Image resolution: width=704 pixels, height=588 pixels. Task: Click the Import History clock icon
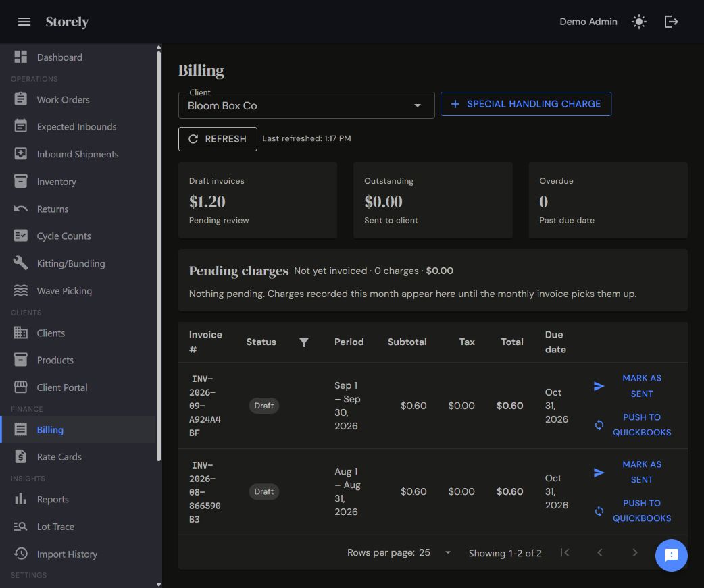tap(21, 554)
